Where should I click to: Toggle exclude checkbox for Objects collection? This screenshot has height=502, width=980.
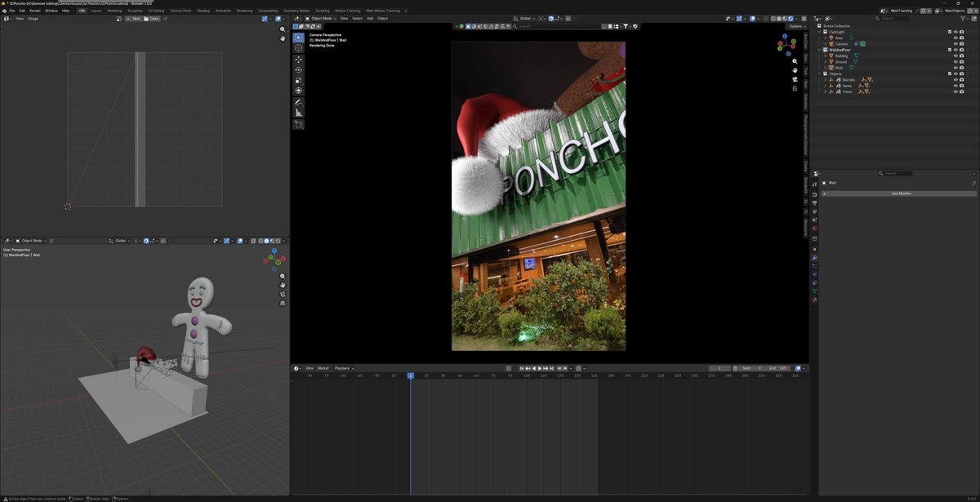pyautogui.click(x=950, y=73)
